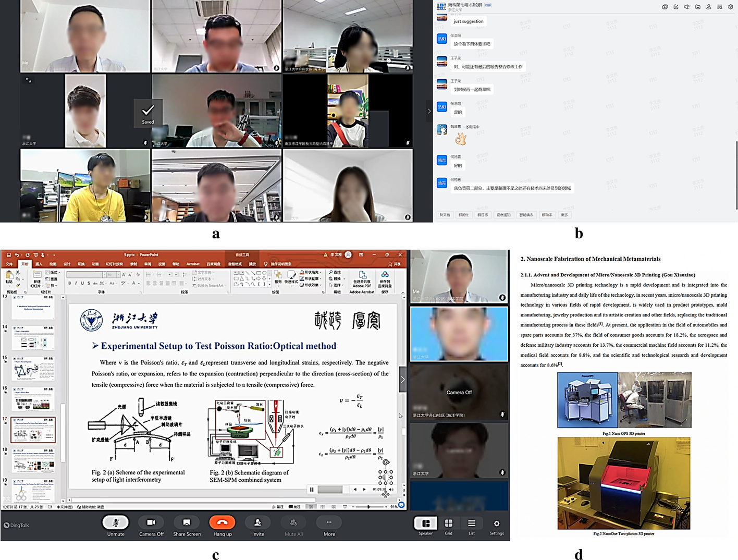This screenshot has height=560, width=738.
Task: Click the DingTalk logo
Action: 16,525
